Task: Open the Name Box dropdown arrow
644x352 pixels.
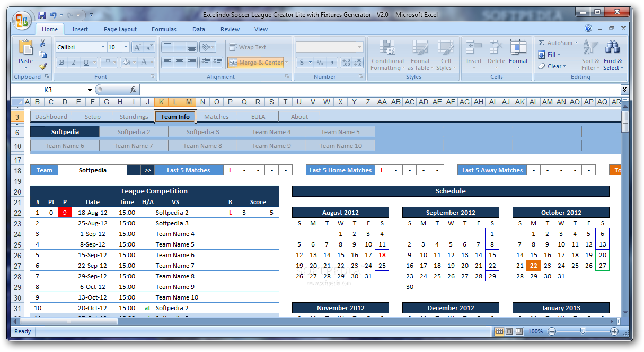Action: 90,90
